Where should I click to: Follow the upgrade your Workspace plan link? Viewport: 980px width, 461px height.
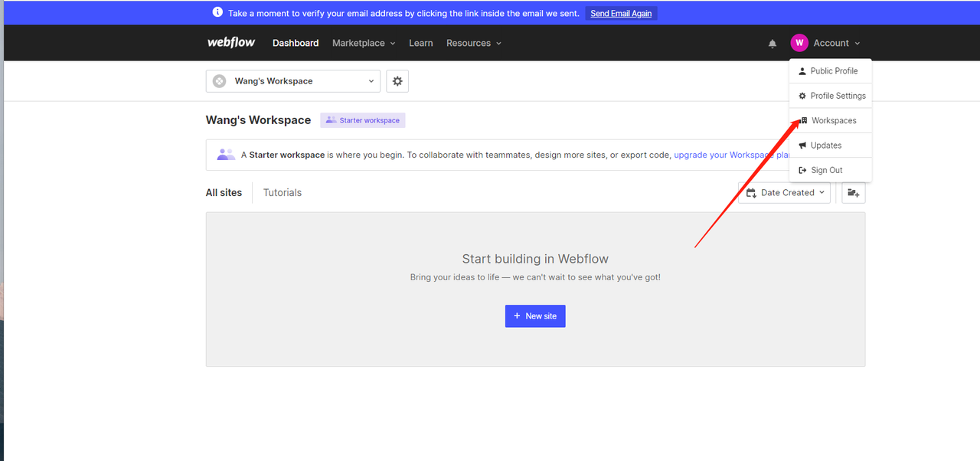point(732,155)
